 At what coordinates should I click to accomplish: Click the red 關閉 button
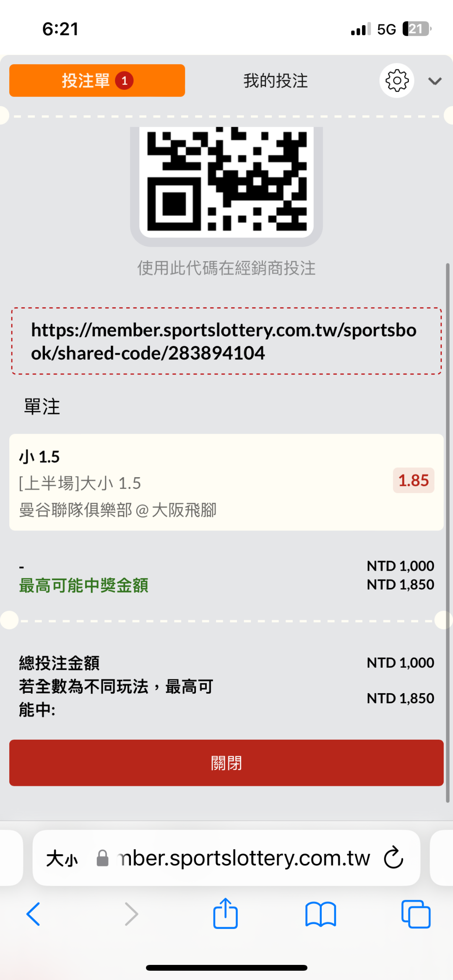point(226,763)
